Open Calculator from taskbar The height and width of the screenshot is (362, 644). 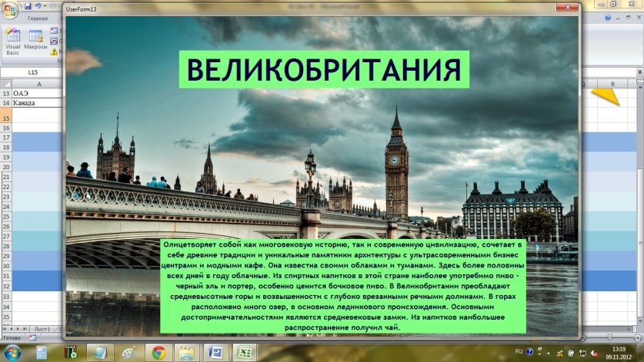click(x=42, y=353)
